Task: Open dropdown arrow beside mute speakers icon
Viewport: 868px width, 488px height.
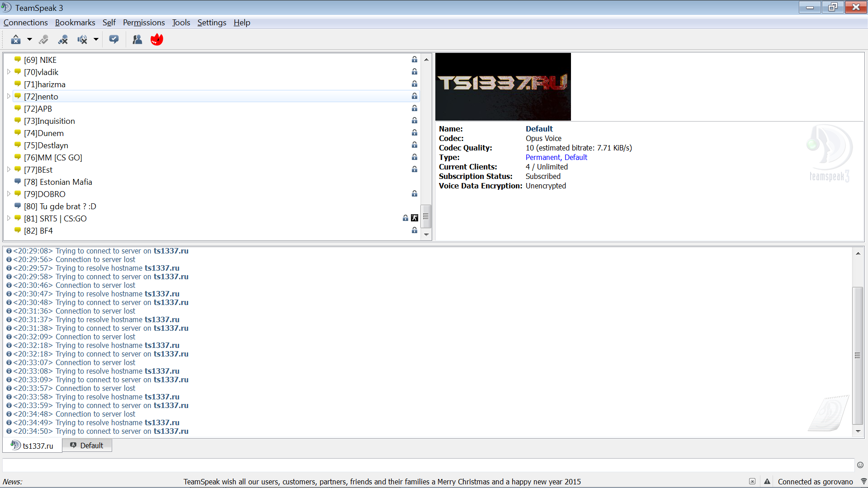Action: click(x=96, y=40)
